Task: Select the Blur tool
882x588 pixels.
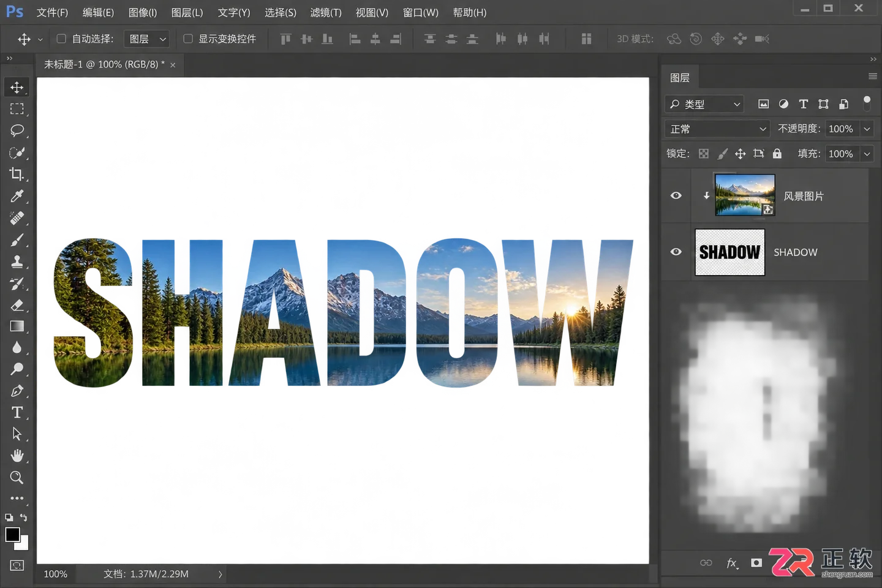Action: point(17,348)
